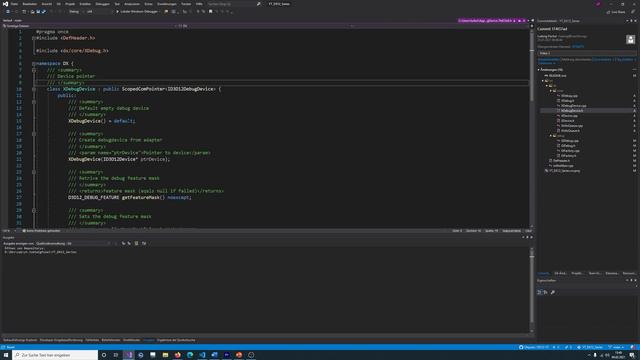Switch to the Ausgabe tab

[x=149, y=340]
